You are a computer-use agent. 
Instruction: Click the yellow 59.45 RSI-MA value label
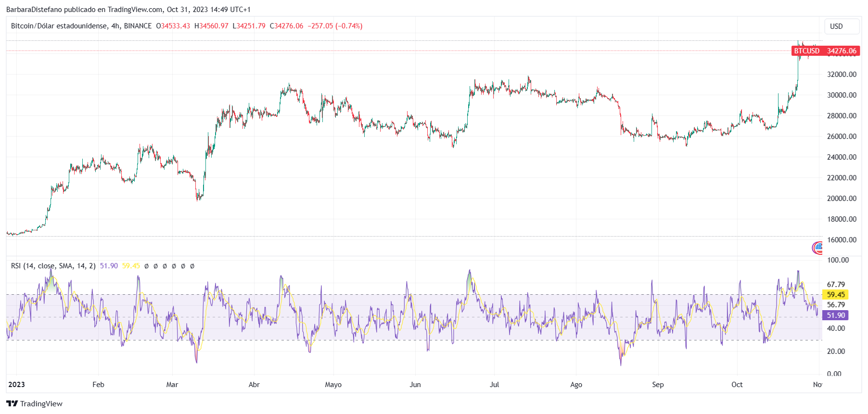tap(835, 295)
